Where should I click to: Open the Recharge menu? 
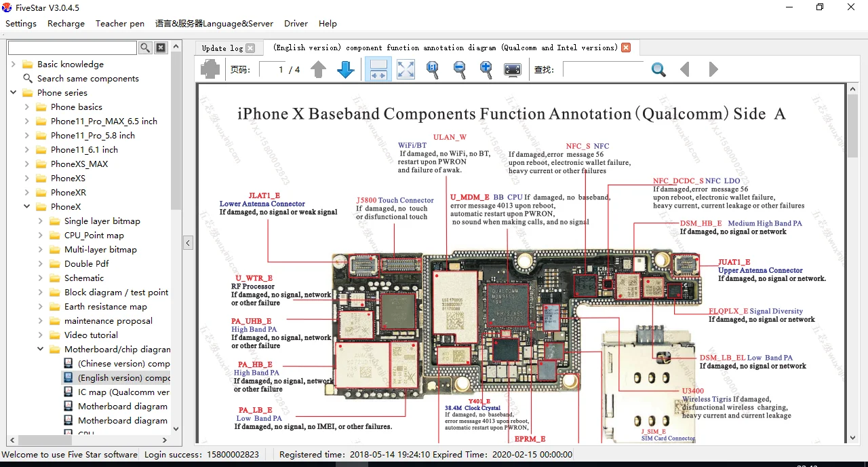pyautogui.click(x=66, y=23)
